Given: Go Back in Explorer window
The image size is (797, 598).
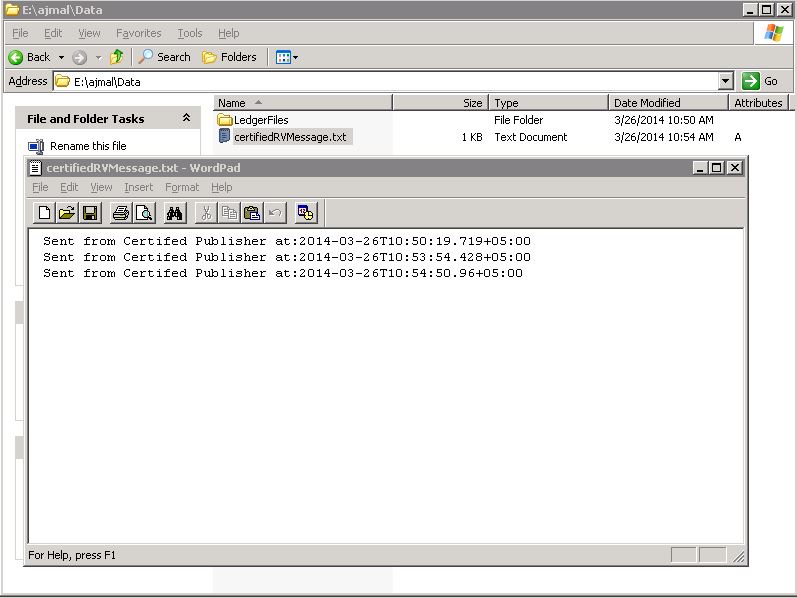Looking at the screenshot, I should coord(29,57).
